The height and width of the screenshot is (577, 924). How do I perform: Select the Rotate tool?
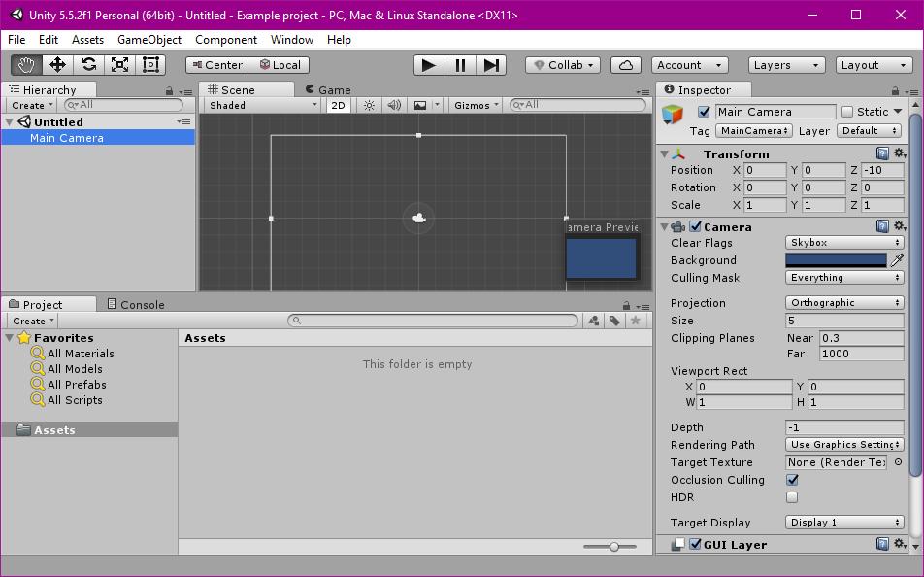pyautogui.click(x=89, y=65)
